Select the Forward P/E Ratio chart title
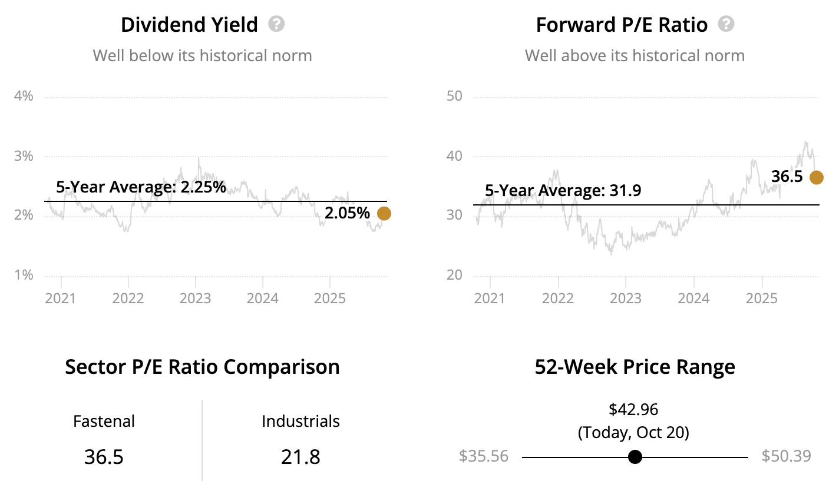 (x=622, y=25)
